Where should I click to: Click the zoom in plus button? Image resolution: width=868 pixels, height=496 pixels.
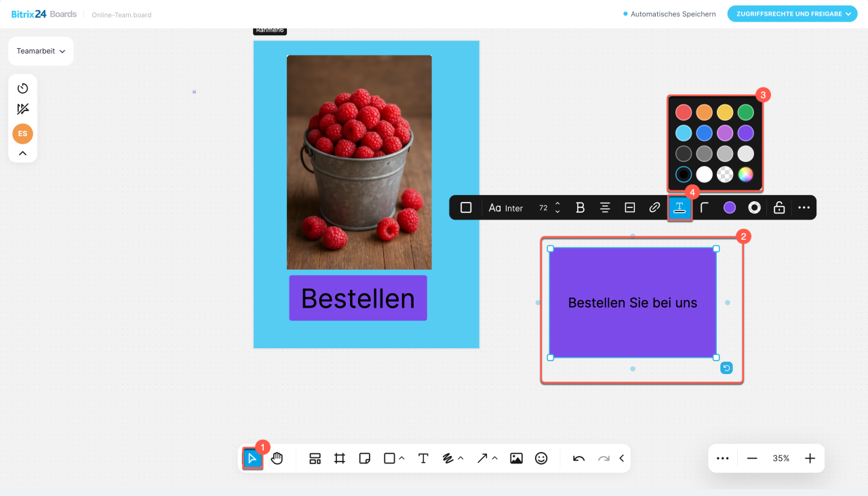[x=810, y=459]
